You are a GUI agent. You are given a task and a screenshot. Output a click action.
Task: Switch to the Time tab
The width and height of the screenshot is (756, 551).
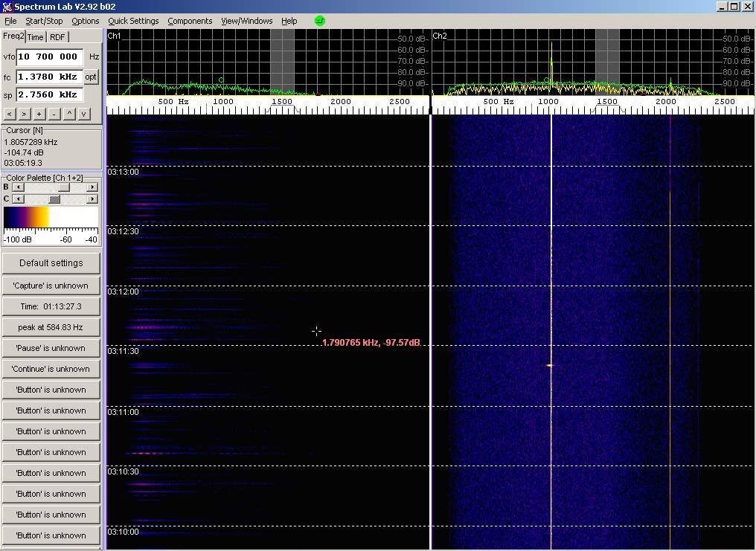click(x=36, y=37)
